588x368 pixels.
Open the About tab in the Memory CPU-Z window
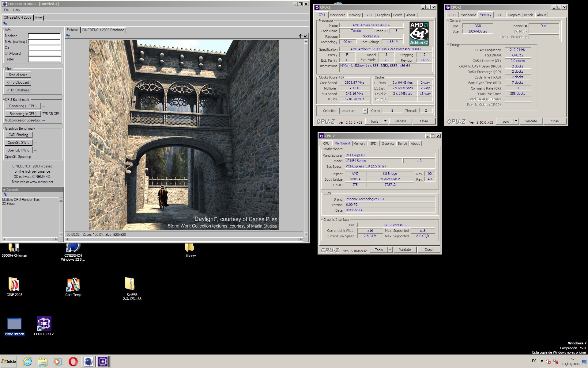[x=541, y=15]
